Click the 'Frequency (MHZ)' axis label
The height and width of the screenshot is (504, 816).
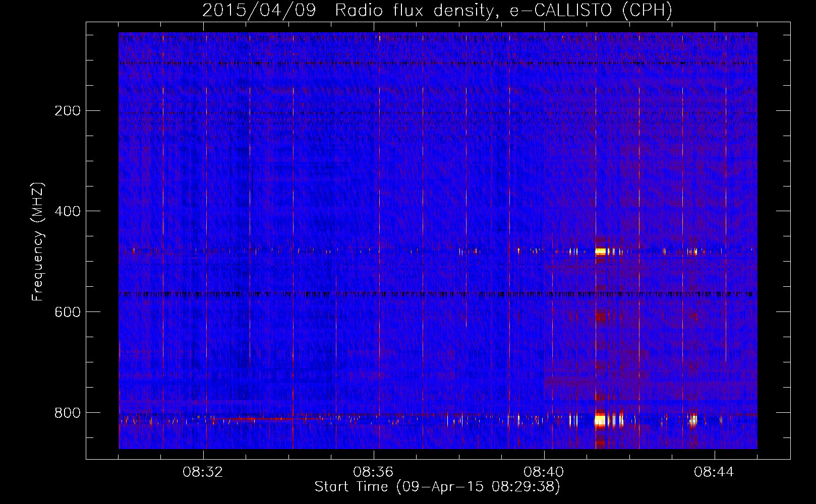click(x=37, y=242)
